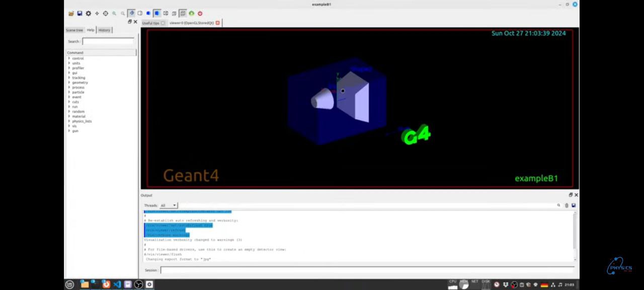Clear the Output log using the trash icon
The height and width of the screenshot is (290, 644).
pyautogui.click(x=567, y=205)
